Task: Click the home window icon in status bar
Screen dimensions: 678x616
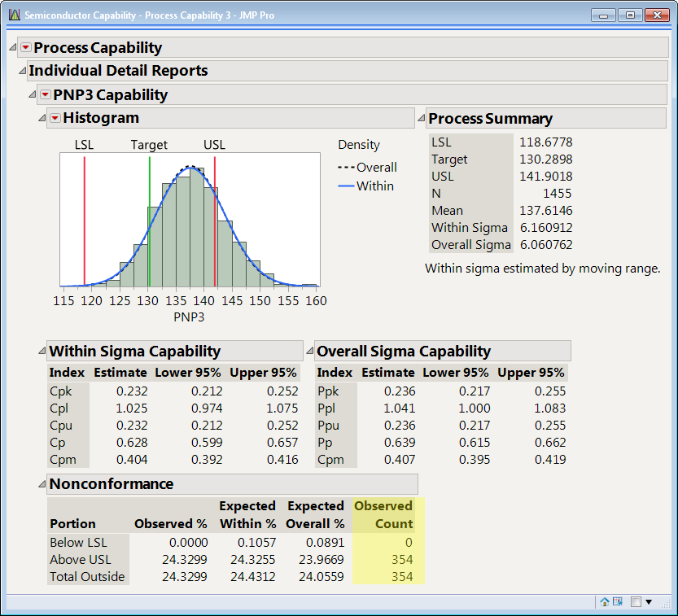Action: tap(605, 601)
